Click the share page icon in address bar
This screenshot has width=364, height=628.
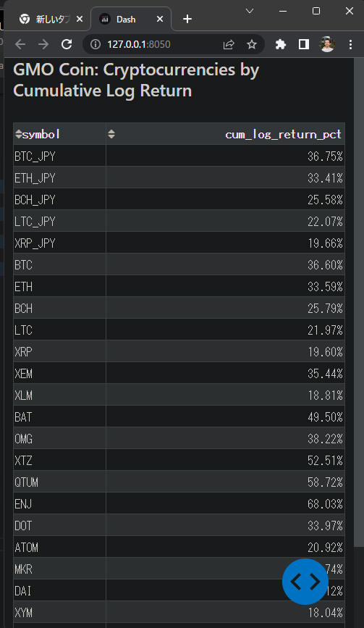[229, 44]
